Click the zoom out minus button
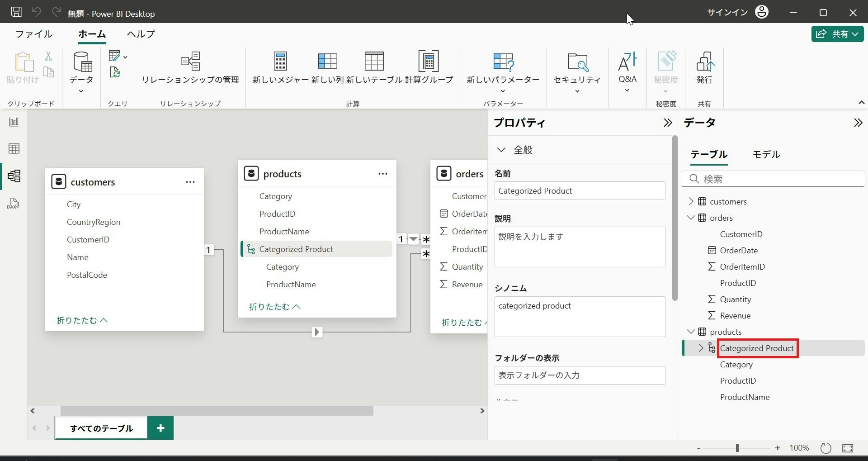This screenshot has height=461, width=868. (x=699, y=448)
